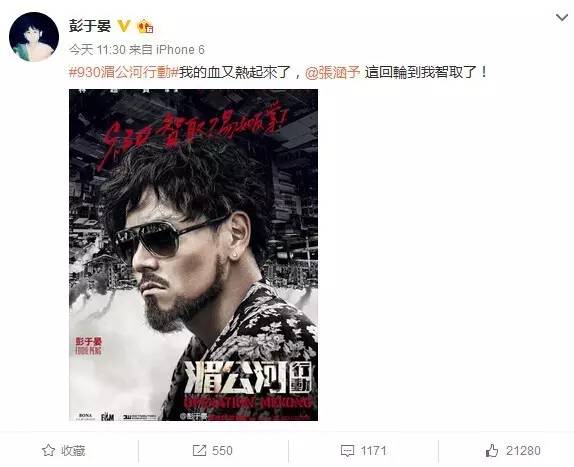
Task: Click the membership crown badge icon
Action: point(145,26)
